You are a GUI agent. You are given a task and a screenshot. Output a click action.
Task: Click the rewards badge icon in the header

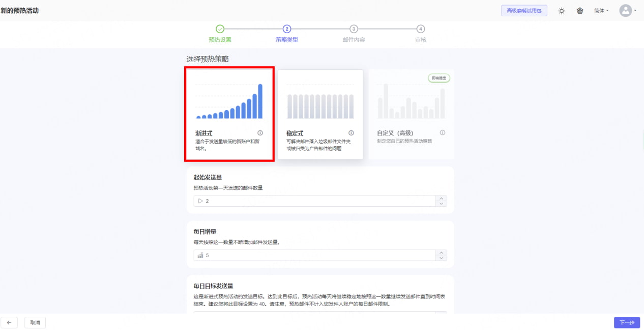[580, 10]
